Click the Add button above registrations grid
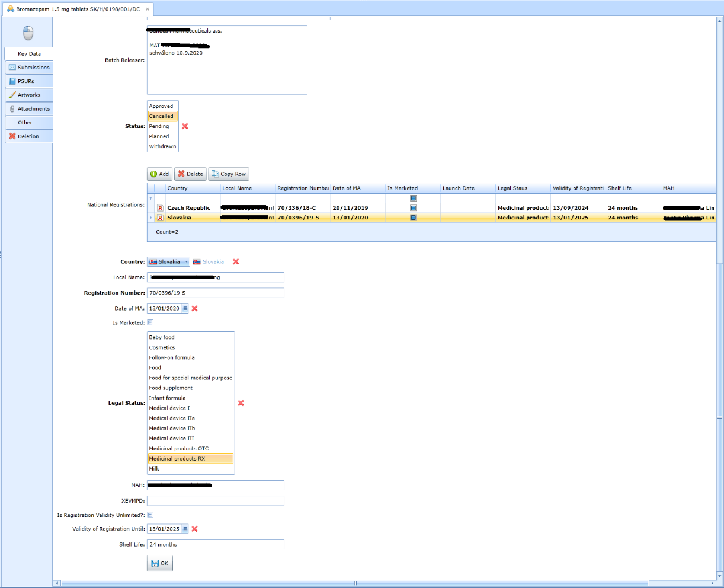The width and height of the screenshot is (724, 588). pyautogui.click(x=159, y=174)
